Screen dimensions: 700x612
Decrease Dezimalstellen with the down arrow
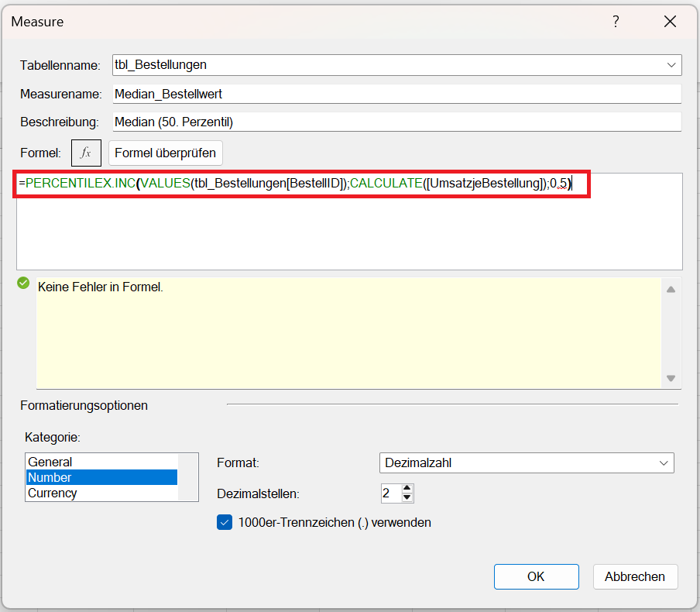[x=408, y=497]
